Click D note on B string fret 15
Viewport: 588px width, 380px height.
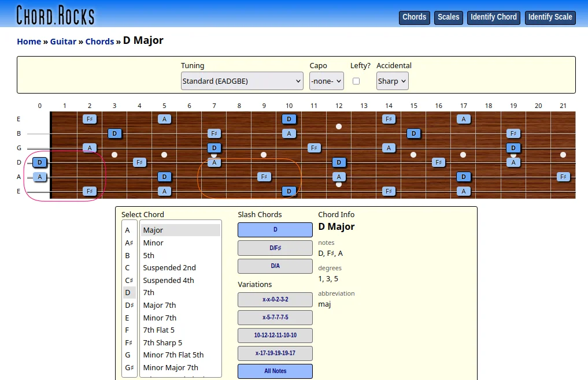tap(413, 133)
